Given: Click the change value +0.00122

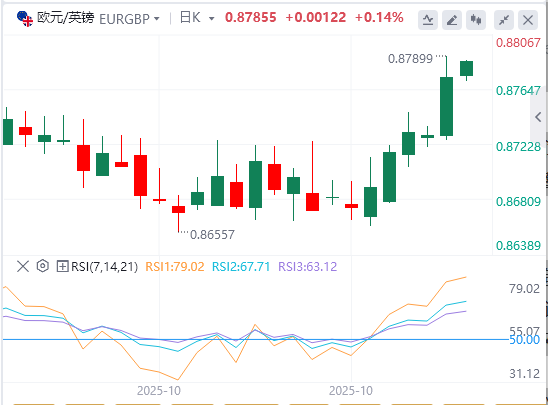Looking at the screenshot, I should point(316,17).
